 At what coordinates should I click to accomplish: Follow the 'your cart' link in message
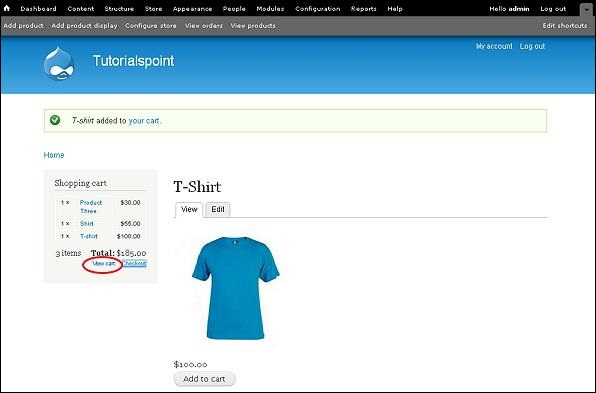tap(144, 121)
